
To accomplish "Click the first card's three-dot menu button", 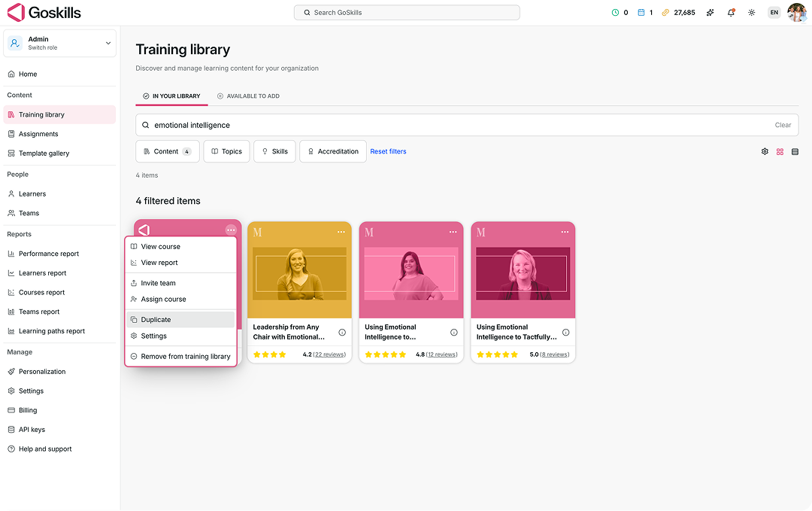I will pos(231,230).
